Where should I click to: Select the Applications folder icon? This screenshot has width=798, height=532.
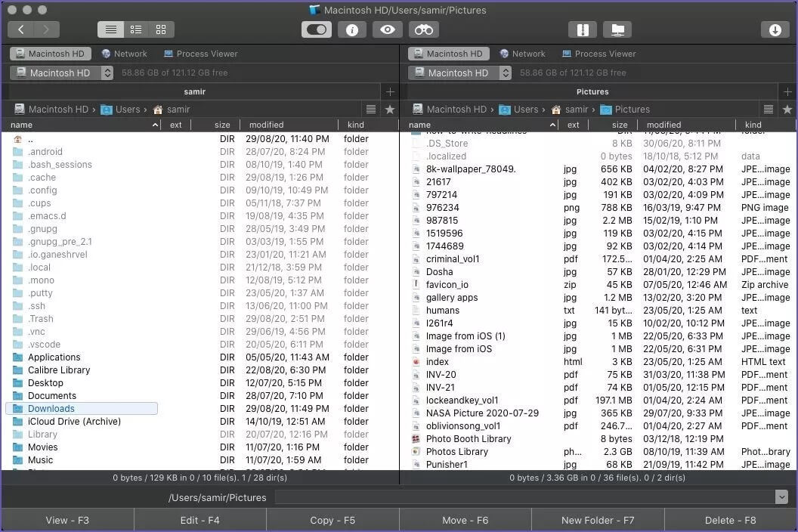pyautogui.click(x=18, y=357)
